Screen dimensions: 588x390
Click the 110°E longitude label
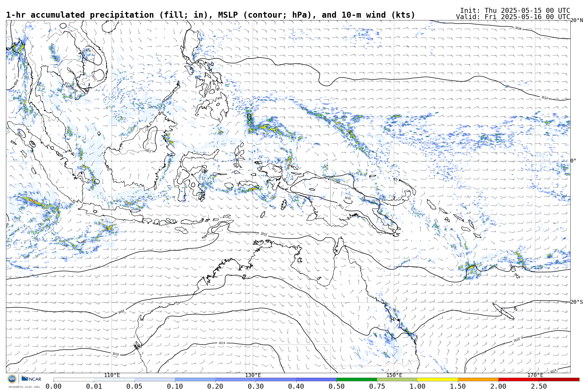[112, 375]
